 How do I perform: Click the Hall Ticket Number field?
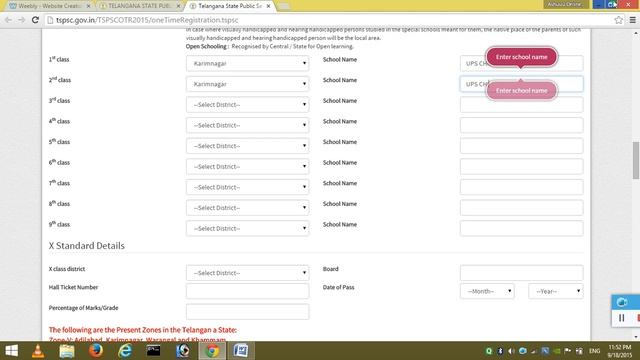(247, 291)
